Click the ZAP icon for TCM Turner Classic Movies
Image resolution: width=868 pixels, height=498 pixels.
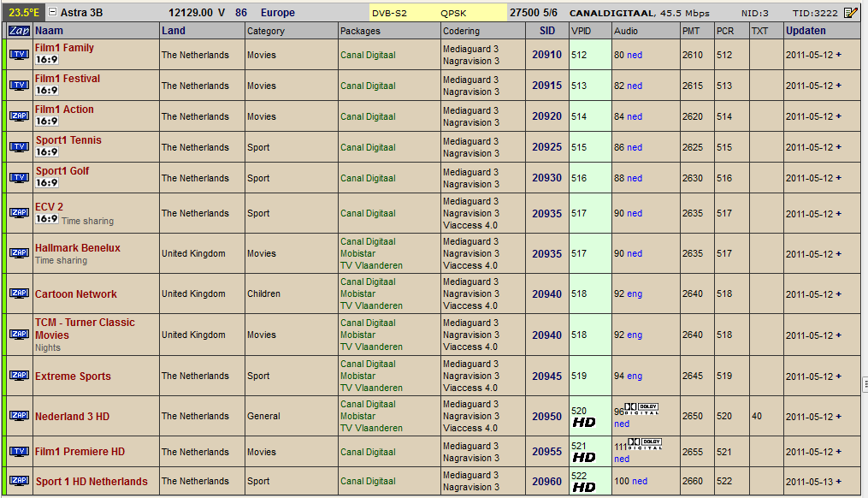[x=19, y=335]
